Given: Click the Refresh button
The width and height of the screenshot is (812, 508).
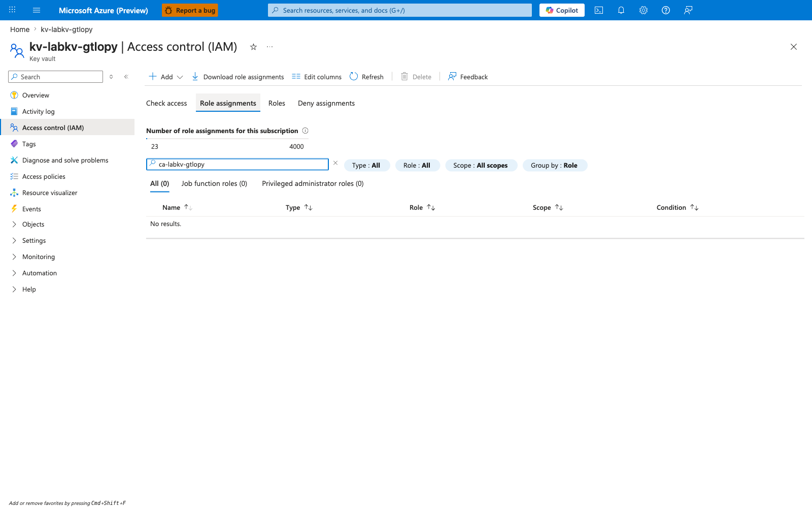Looking at the screenshot, I should (366, 77).
